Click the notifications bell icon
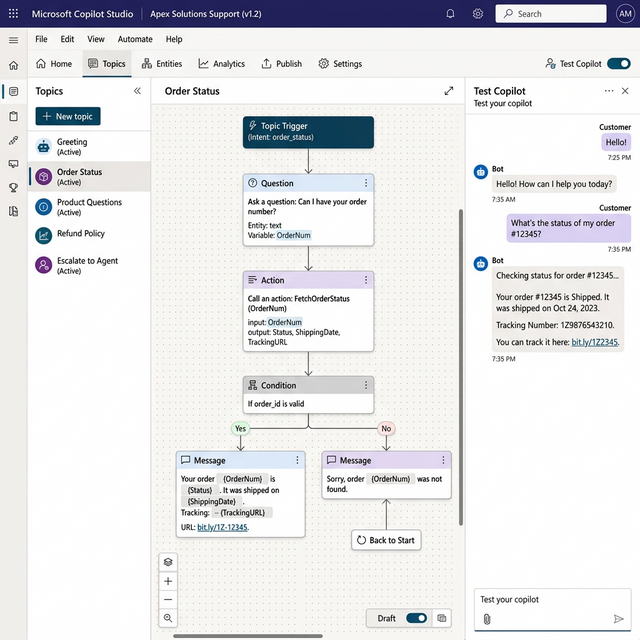 pyautogui.click(x=450, y=14)
